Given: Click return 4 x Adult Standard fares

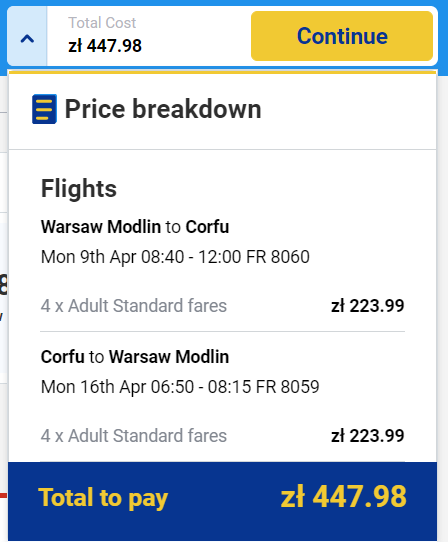Looking at the screenshot, I should tap(134, 436).
